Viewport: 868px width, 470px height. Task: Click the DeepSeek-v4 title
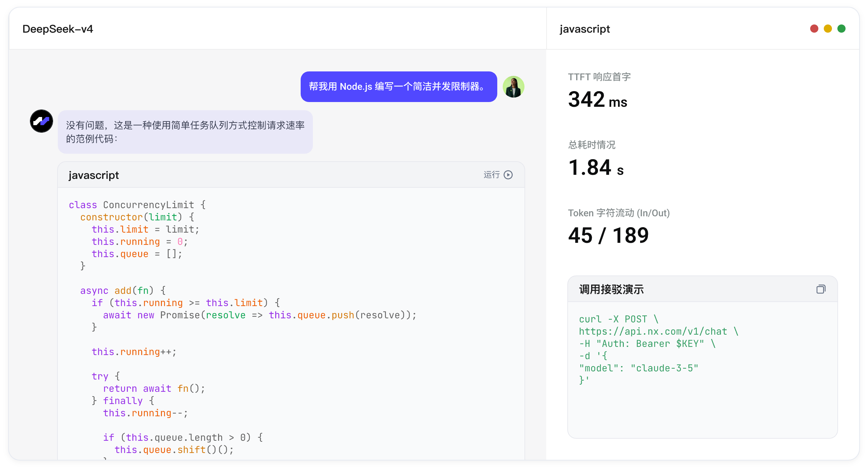tap(58, 29)
